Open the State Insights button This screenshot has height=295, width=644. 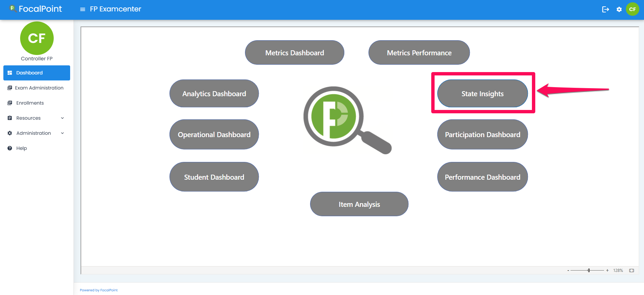pos(483,94)
